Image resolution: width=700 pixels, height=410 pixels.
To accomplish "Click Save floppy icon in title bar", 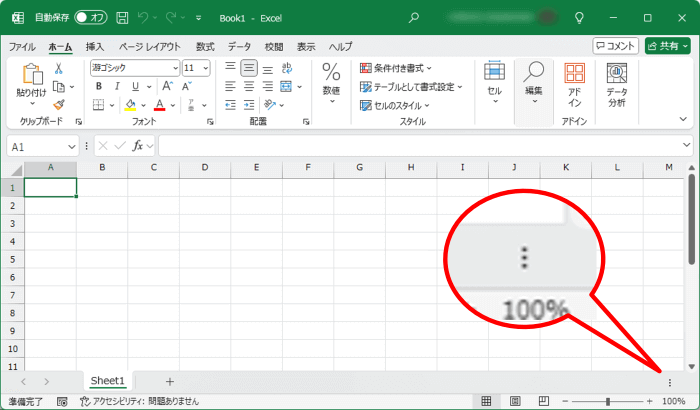I will pyautogui.click(x=122, y=18).
